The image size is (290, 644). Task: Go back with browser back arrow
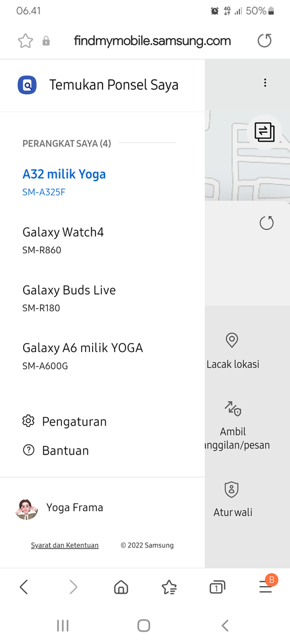pos(24,587)
